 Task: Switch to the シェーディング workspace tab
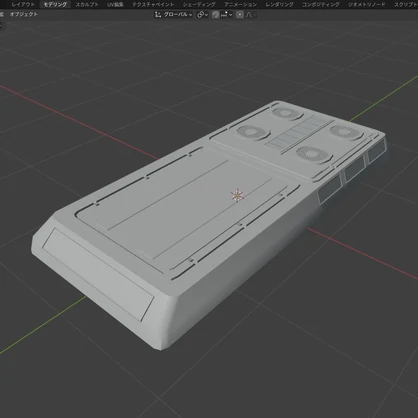pos(199,5)
